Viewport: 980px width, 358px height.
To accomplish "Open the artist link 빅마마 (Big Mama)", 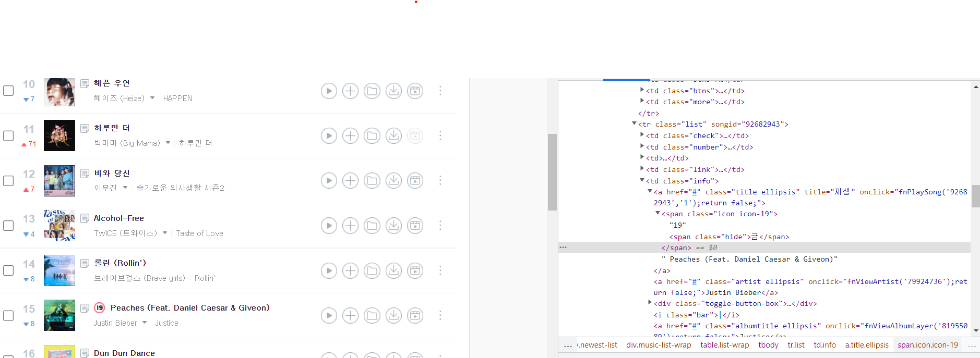I will (127, 143).
